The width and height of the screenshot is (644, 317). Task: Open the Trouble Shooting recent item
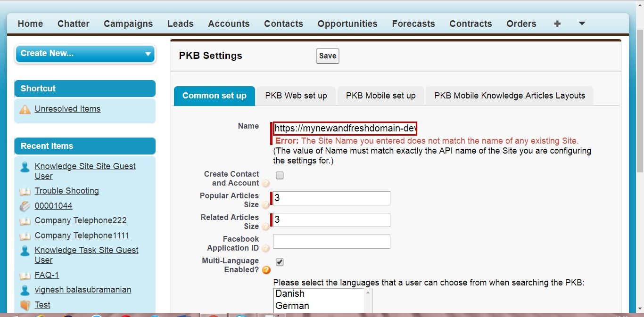[x=66, y=191]
